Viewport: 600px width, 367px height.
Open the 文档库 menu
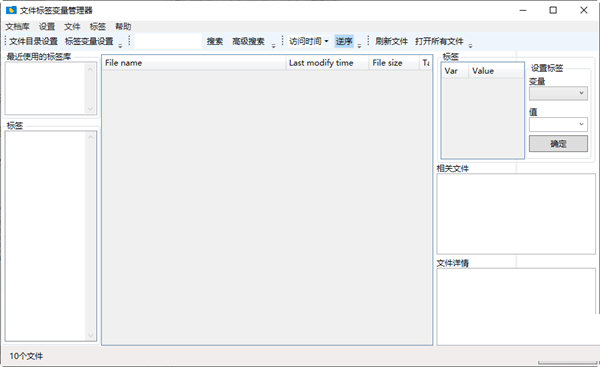(x=18, y=26)
